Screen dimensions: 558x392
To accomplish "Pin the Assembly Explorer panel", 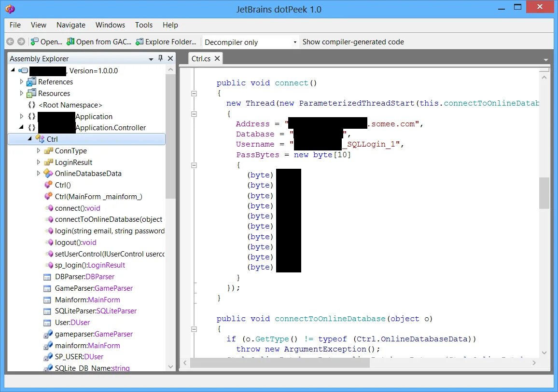I will (160, 58).
